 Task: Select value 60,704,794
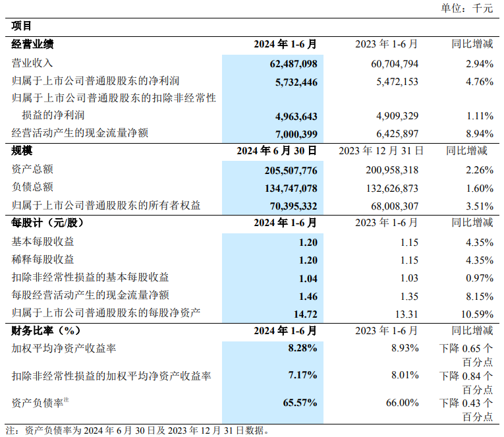coord(395,64)
